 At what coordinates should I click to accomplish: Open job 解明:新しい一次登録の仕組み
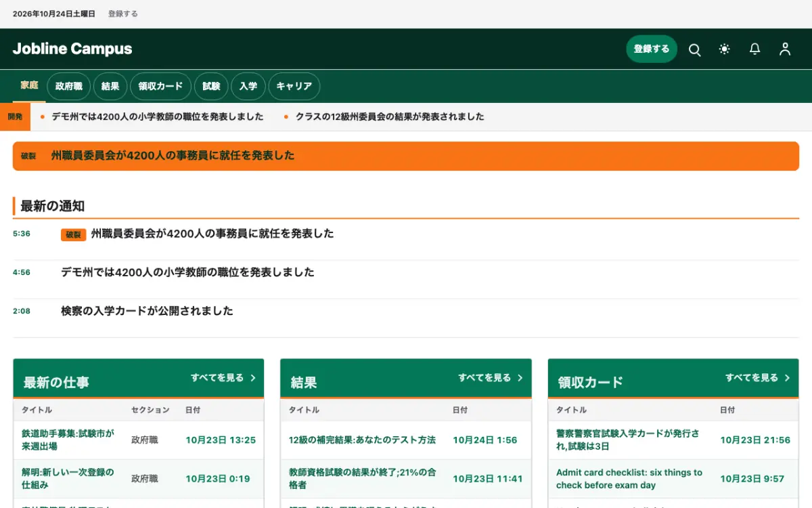coord(68,479)
